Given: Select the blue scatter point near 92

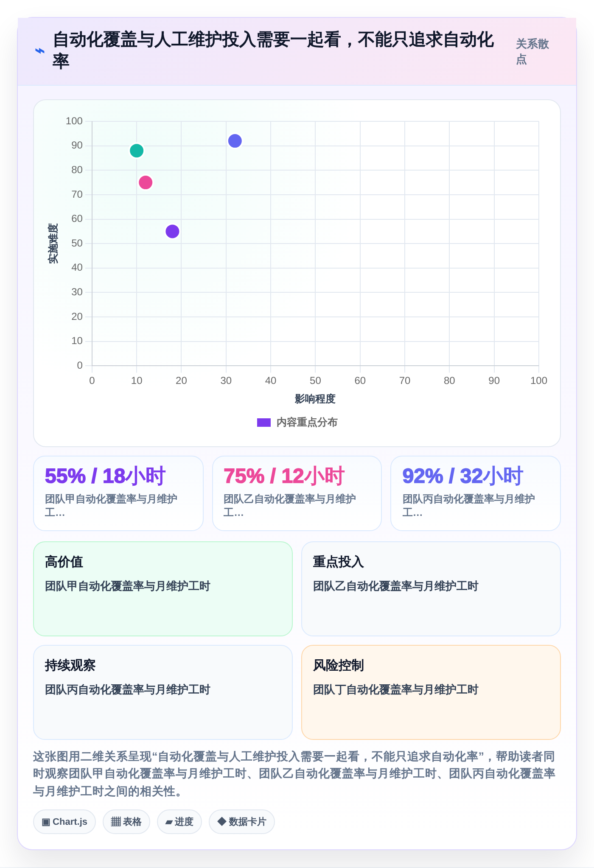Looking at the screenshot, I should [x=235, y=141].
